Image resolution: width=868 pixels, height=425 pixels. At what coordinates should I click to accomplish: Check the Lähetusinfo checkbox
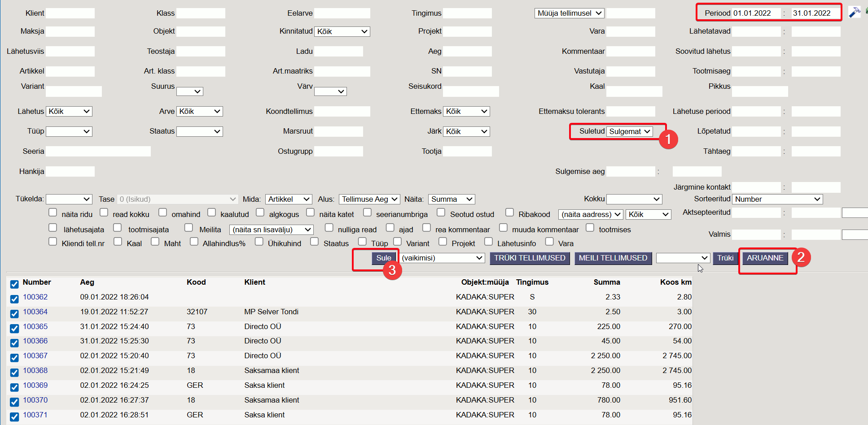click(x=488, y=242)
